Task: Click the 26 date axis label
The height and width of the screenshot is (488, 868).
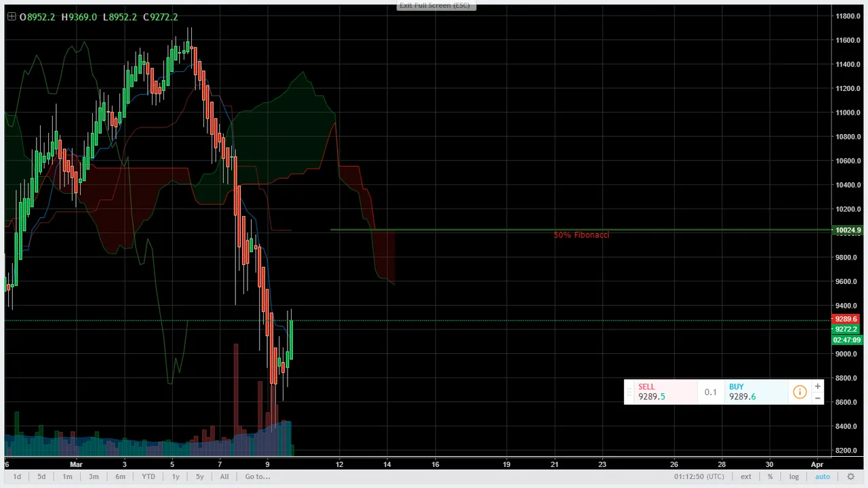Action: click(674, 464)
